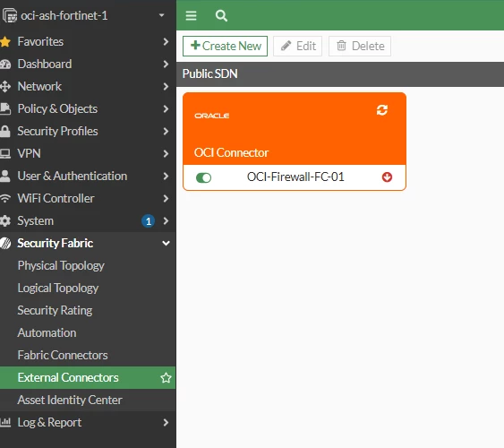Viewport: 504px width, 448px height.
Task: Open the search magnifier icon
Action: pos(221,15)
